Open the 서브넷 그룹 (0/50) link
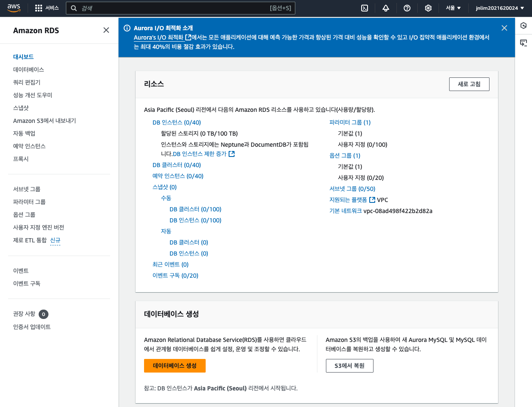The height and width of the screenshot is (407, 532). pos(352,189)
